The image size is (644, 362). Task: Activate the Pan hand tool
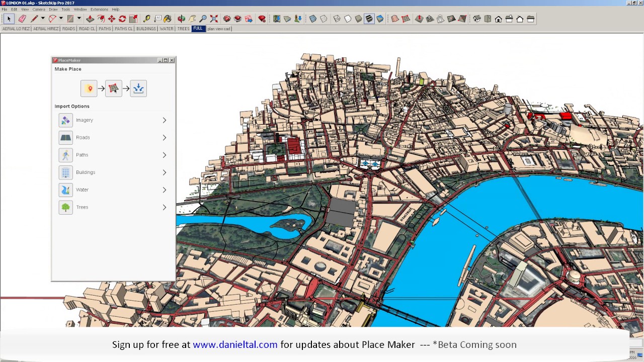192,19
